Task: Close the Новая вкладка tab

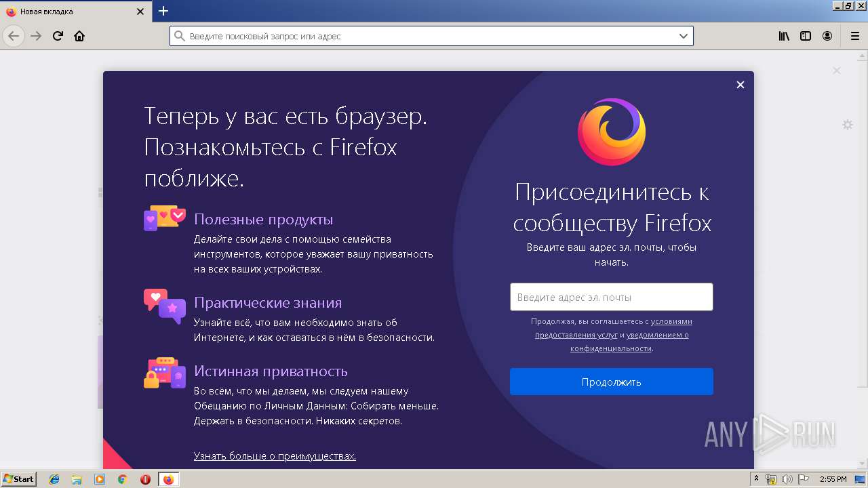Action: coord(140,12)
